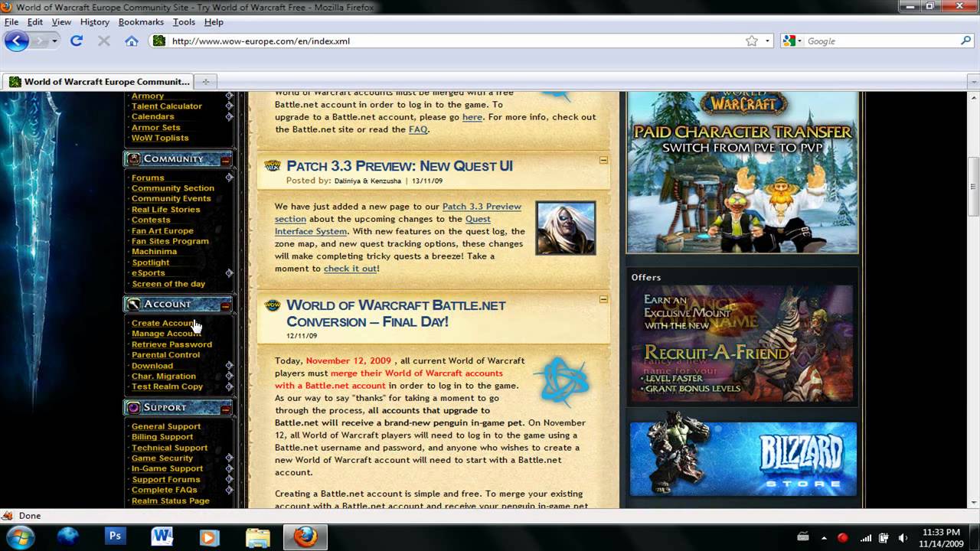Screen dimensions: 980x551
Task: Click the Firefox icon on the taskbar
Action: tap(305, 537)
